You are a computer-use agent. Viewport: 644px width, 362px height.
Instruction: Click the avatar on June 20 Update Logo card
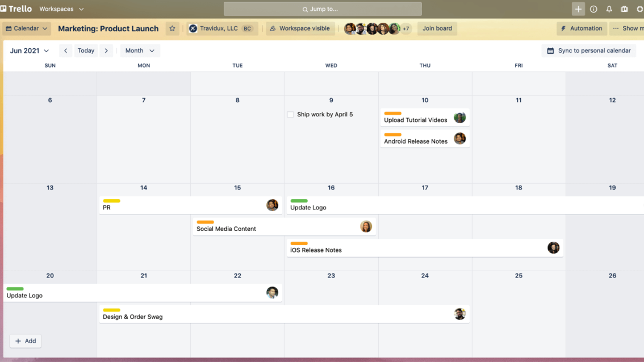[x=272, y=293]
